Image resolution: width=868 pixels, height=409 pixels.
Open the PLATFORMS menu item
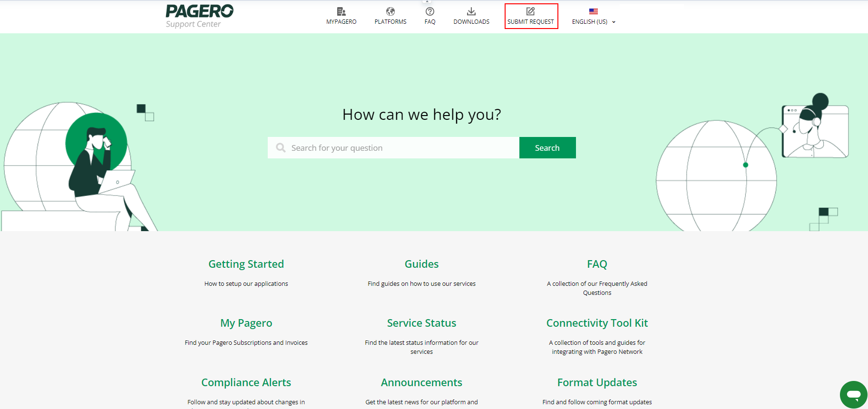click(x=390, y=22)
